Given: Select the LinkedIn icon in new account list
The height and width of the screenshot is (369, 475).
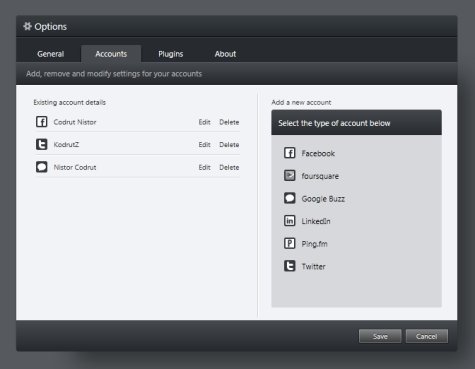Looking at the screenshot, I should [290, 221].
